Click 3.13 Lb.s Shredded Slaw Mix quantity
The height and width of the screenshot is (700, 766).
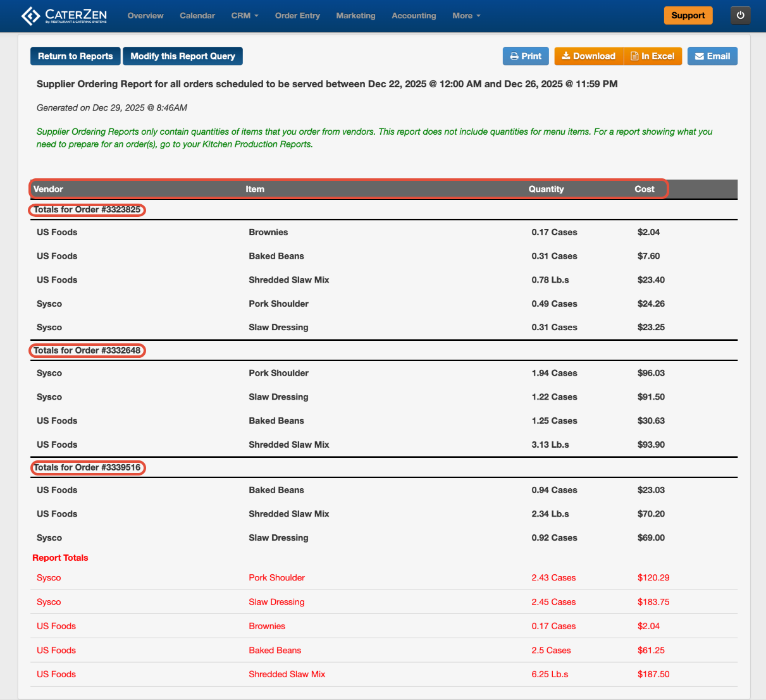550,445
